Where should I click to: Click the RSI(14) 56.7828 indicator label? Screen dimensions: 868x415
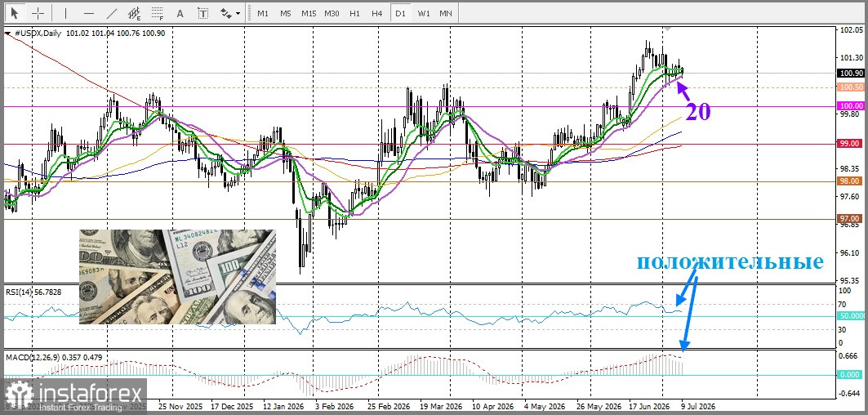point(33,292)
